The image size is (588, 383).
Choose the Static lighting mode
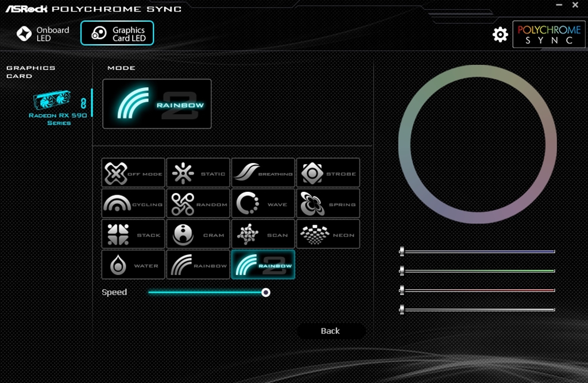pos(198,173)
